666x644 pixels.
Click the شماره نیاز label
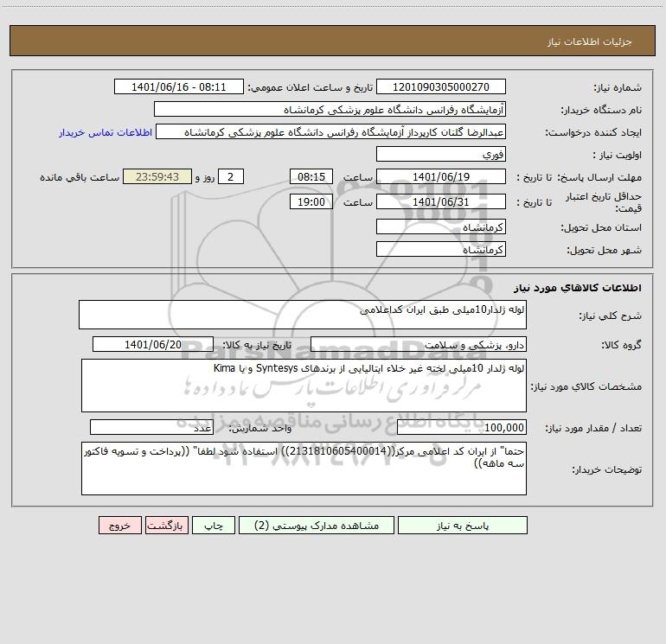point(618,87)
